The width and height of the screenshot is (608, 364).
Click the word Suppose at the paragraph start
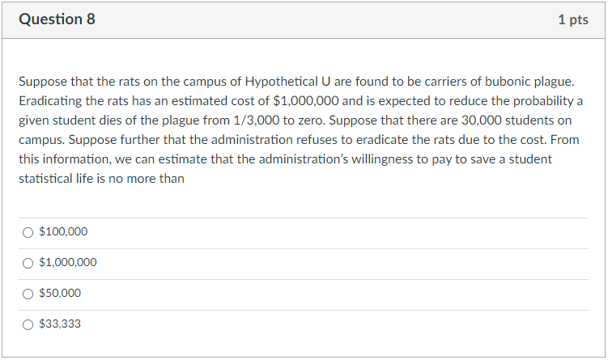(x=40, y=83)
